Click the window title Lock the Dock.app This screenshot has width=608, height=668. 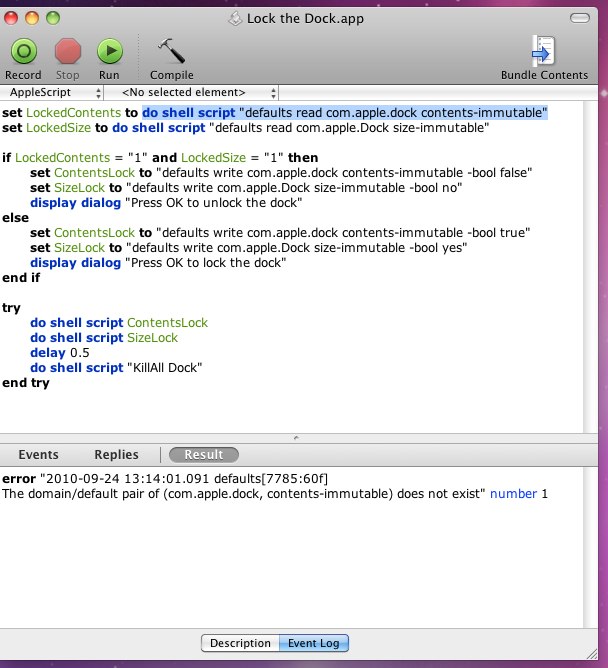305,19
